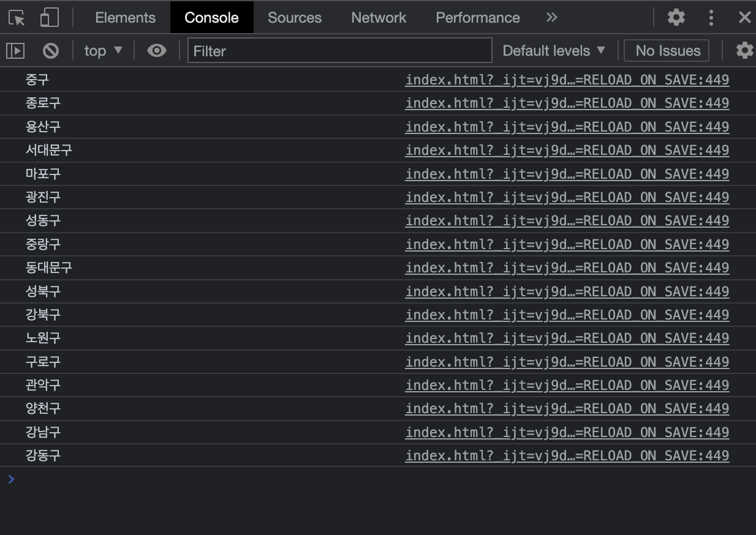Open source link for the 양천구 log
This screenshot has width=756, height=535.
click(x=567, y=408)
